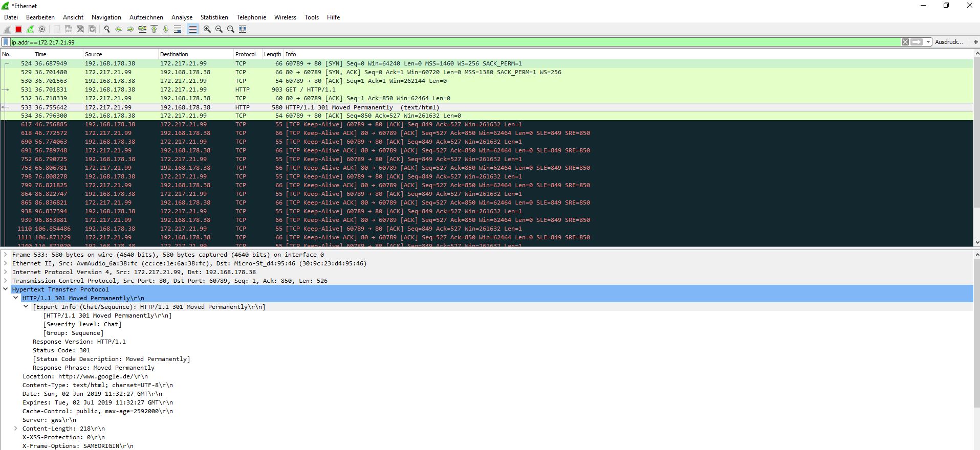Screen dimensions: 980x450
Task: Click the save capture file icon
Action: point(69,29)
